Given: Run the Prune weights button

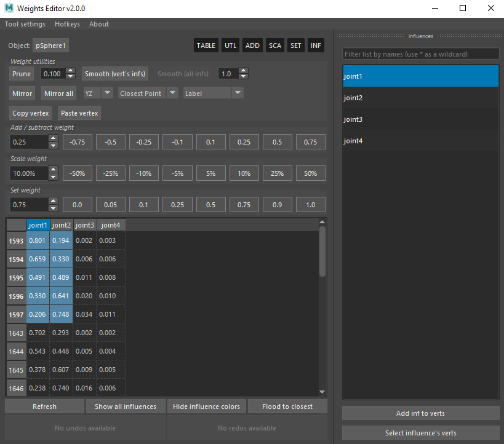Looking at the screenshot, I should coord(21,73).
